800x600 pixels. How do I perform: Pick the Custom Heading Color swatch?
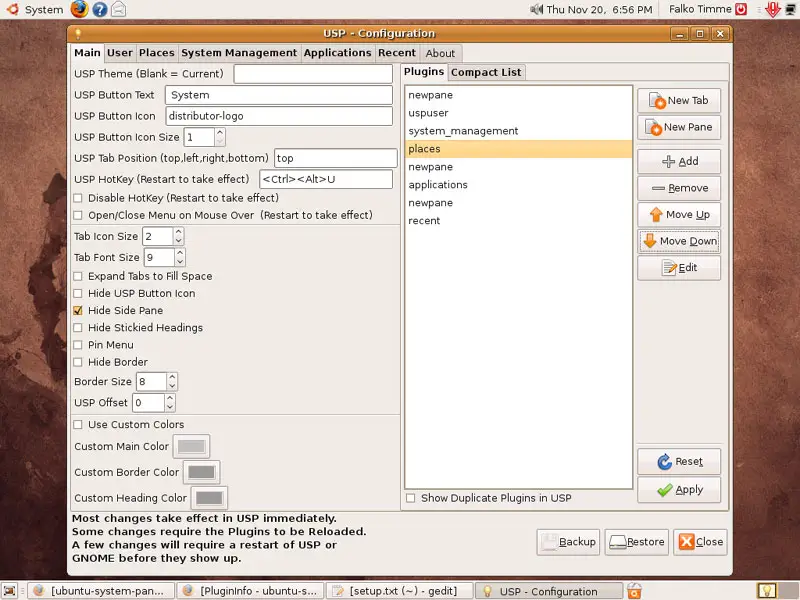pos(209,497)
